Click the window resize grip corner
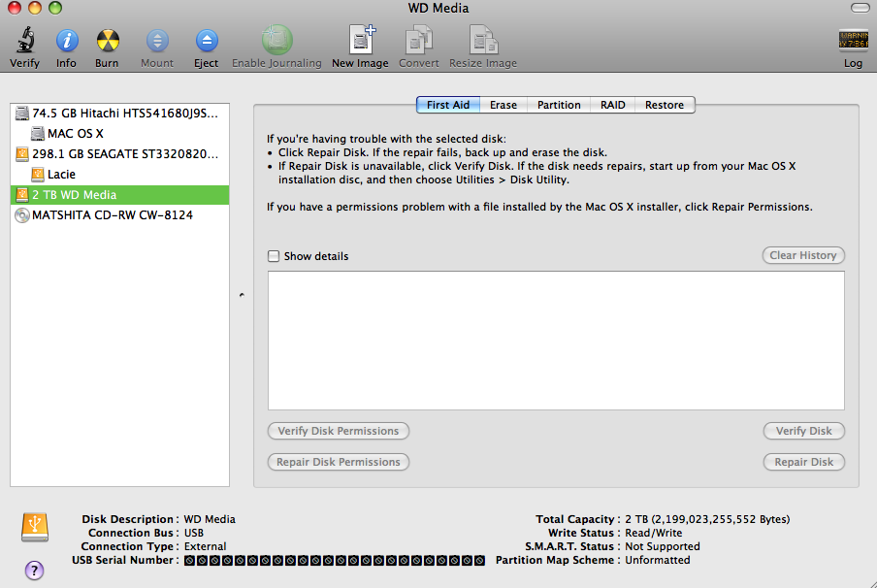Image resolution: width=877 pixels, height=588 pixels. 871,583
